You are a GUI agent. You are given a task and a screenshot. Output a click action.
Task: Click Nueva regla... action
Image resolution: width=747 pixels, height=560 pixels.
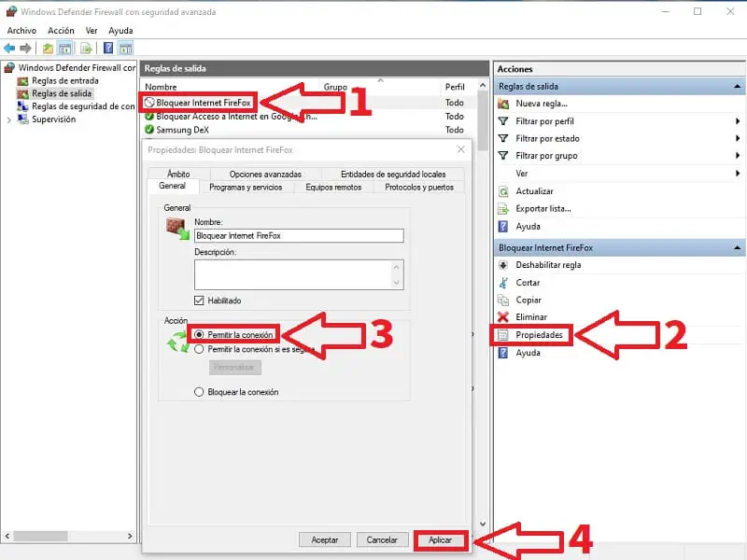click(542, 104)
